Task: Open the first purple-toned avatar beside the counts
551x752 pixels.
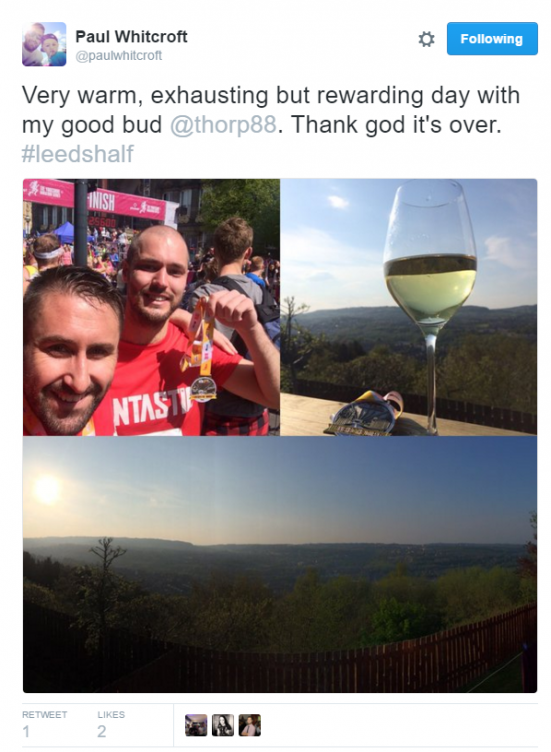Action: [196, 725]
